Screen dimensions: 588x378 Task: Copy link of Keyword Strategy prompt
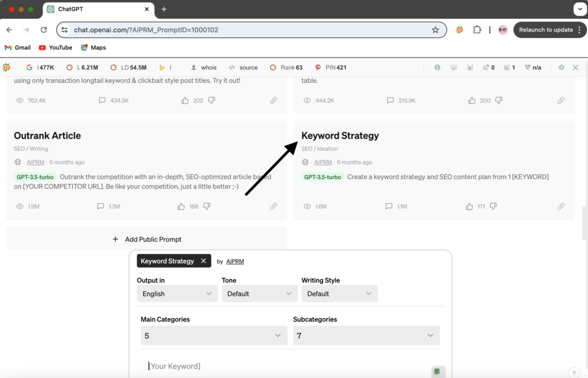pos(561,206)
